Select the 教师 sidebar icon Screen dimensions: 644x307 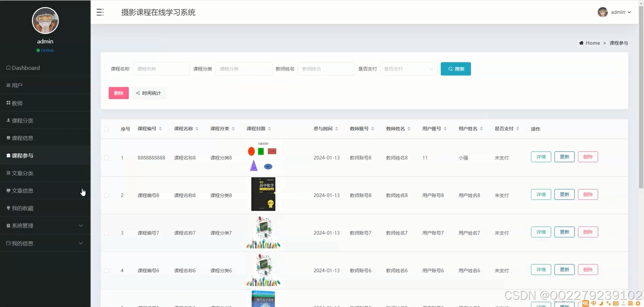click(8, 103)
